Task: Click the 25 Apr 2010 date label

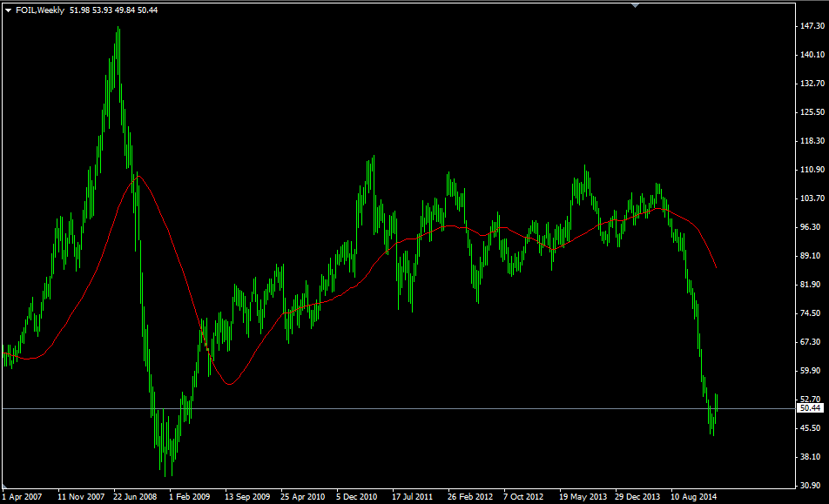Action: [x=302, y=497]
